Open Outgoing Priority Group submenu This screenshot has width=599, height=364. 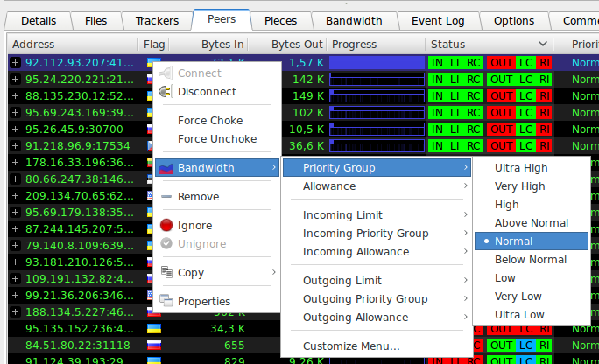[x=377, y=298]
